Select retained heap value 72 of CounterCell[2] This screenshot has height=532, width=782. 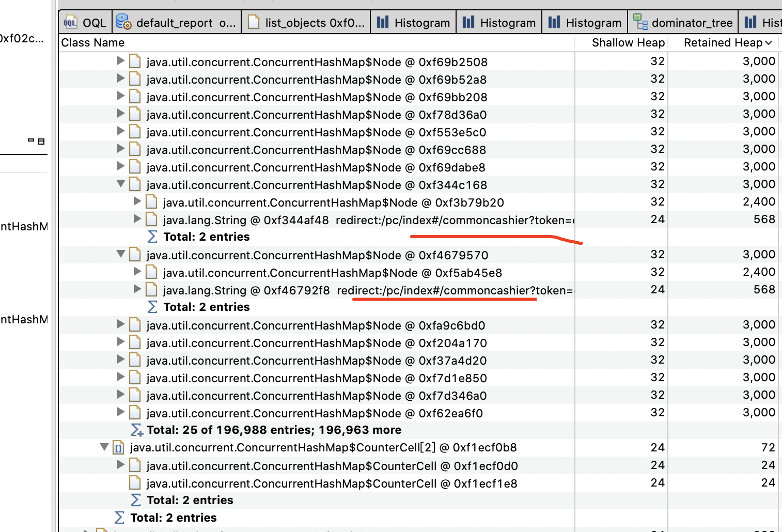point(768,447)
